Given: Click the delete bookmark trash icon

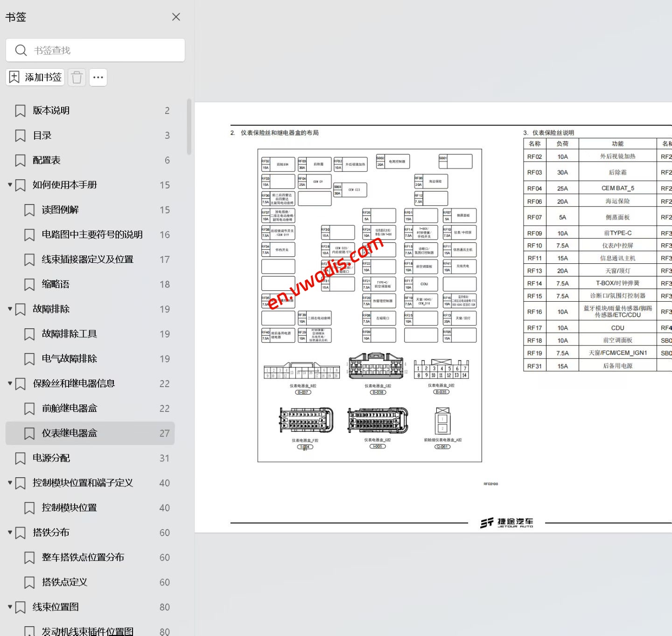Looking at the screenshot, I should click(x=77, y=77).
